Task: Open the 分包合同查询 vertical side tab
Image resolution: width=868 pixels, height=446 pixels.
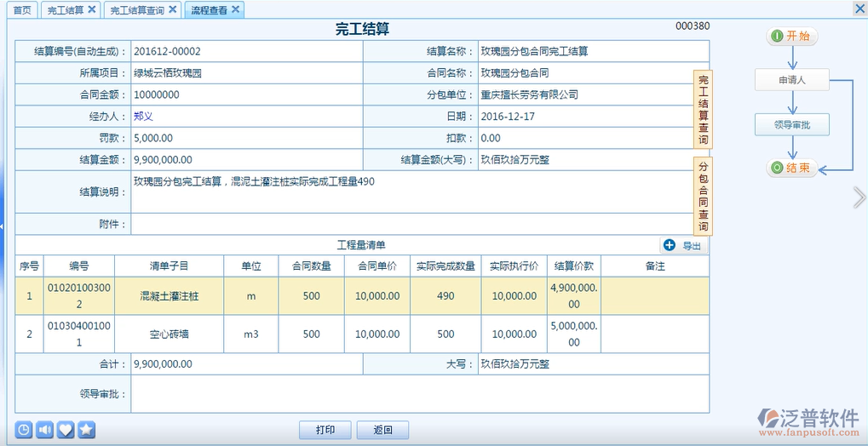Action: pos(703,197)
